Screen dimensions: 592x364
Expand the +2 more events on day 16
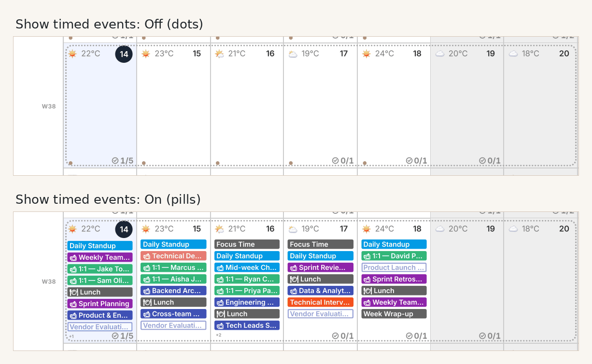pyautogui.click(x=219, y=335)
